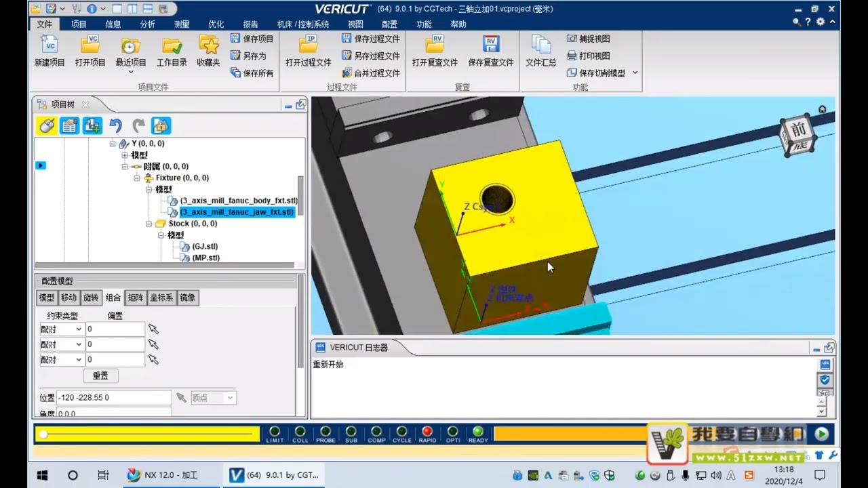Switch to the 移动 tab
This screenshot has width=868, height=488.
click(69, 298)
